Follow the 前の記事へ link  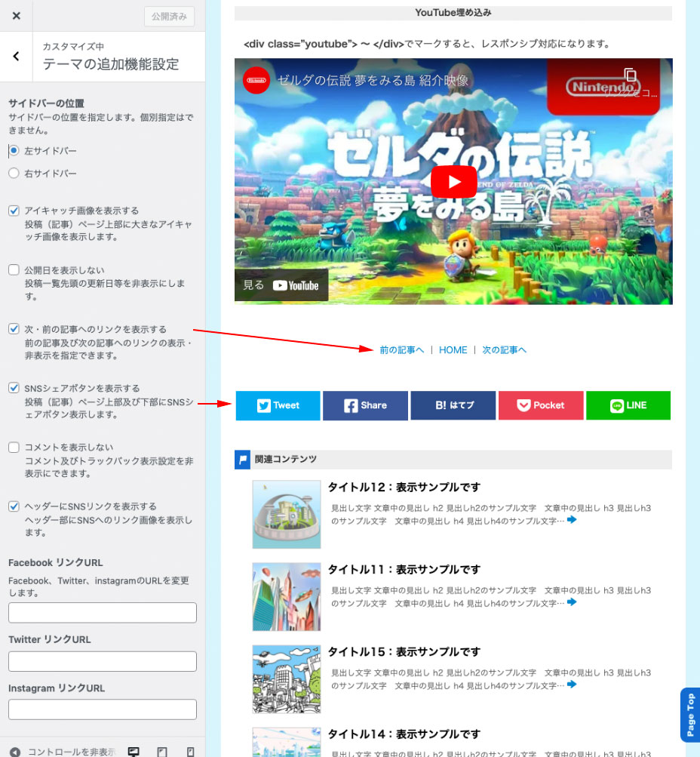pos(402,350)
